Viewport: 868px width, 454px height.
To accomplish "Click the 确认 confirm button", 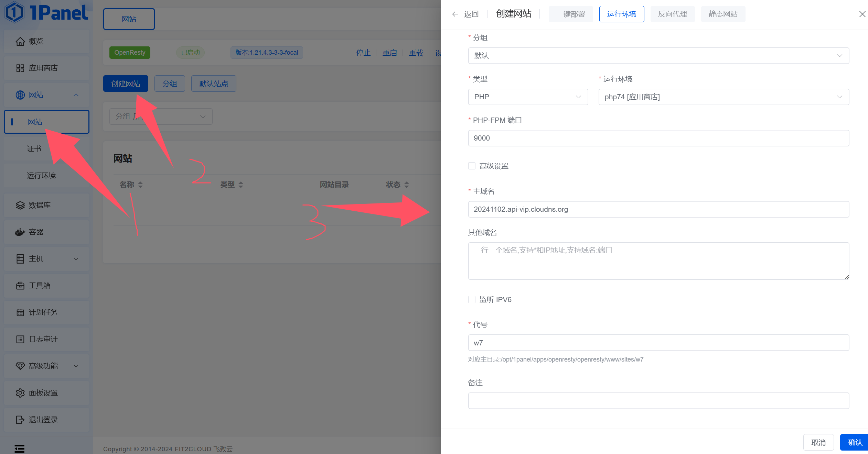I will 855,442.
